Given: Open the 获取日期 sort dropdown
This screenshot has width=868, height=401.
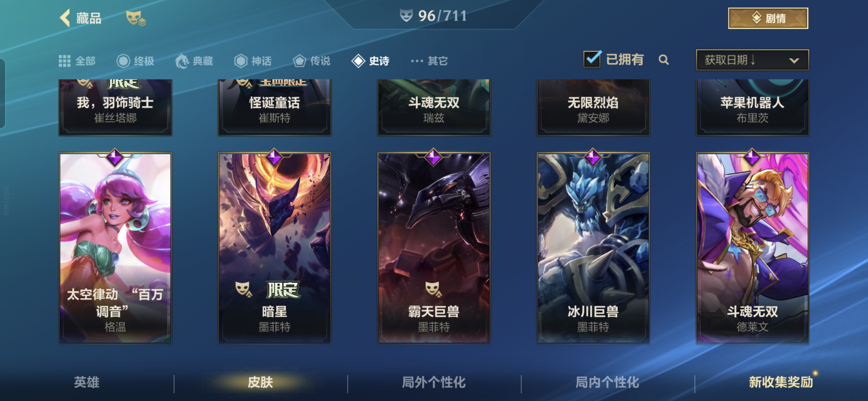Looking at the screenshot, I should coord(752,60).
